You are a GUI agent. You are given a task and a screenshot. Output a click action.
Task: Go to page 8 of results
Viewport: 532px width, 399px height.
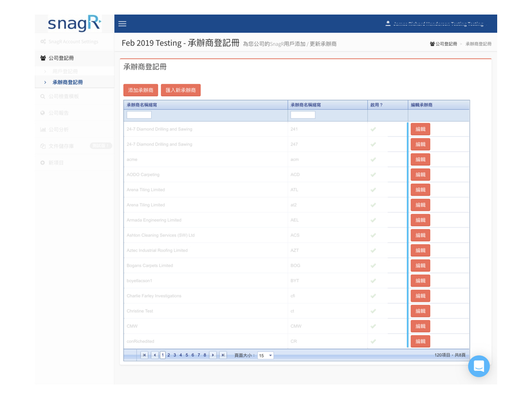point(205,355)
